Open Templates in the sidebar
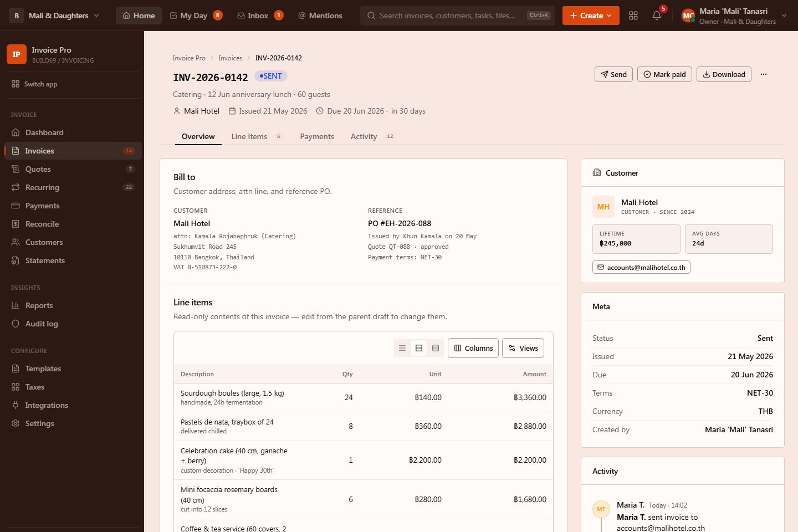 pos(73,369)
